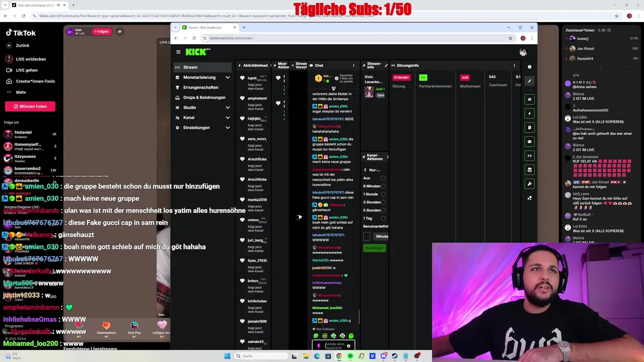Viewport: 644px width, 362px height.
Task: Click the heart icon next to lupot
Action: pos(243,78)
